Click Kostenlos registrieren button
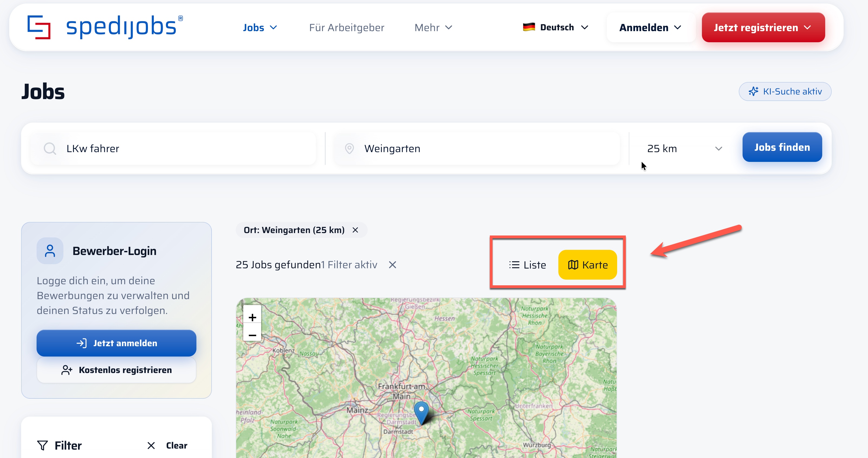The width and height of the screenshot is (868, 458). 116,370
